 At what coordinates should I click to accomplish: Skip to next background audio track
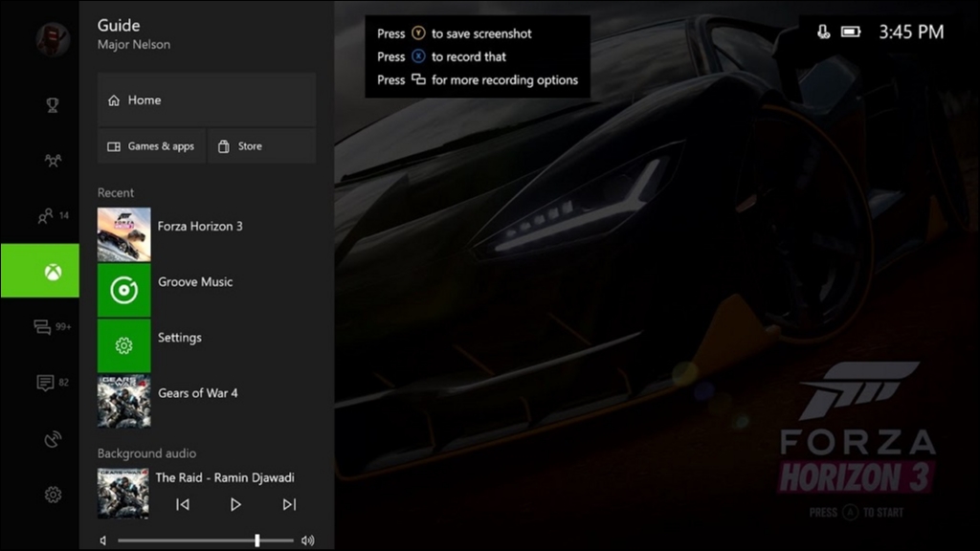(x=289, y=504)
